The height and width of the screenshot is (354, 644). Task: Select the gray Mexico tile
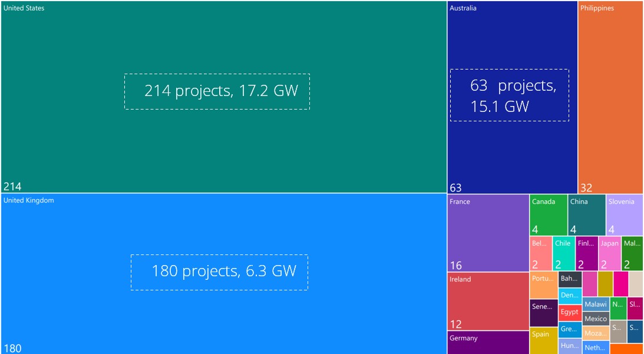pos(596,319)
